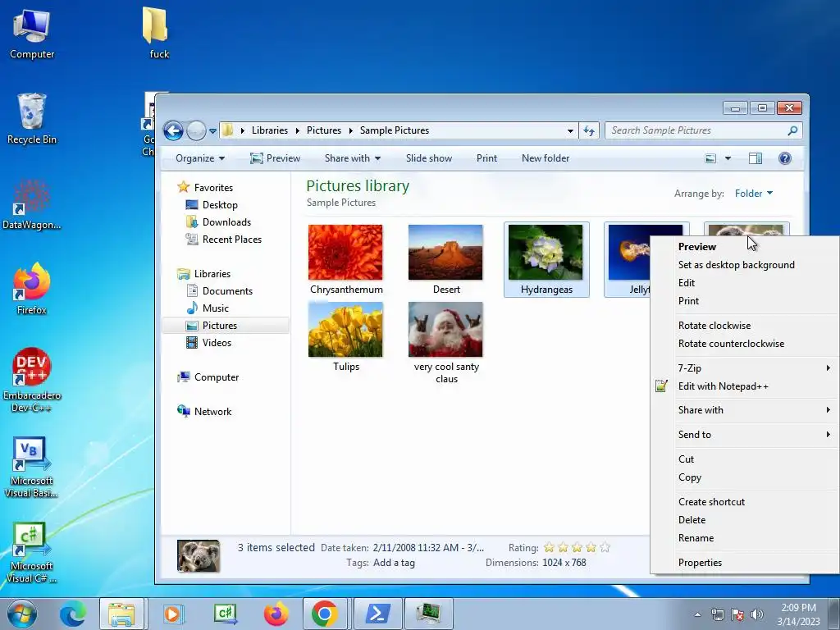Open Downloads in navigation pane
Screen dimensions: 840x630
pos(226,221)
